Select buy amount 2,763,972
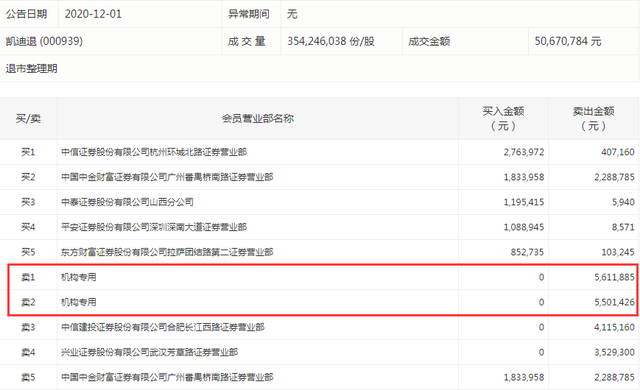 pyautogui.click(x=524, y=152)
